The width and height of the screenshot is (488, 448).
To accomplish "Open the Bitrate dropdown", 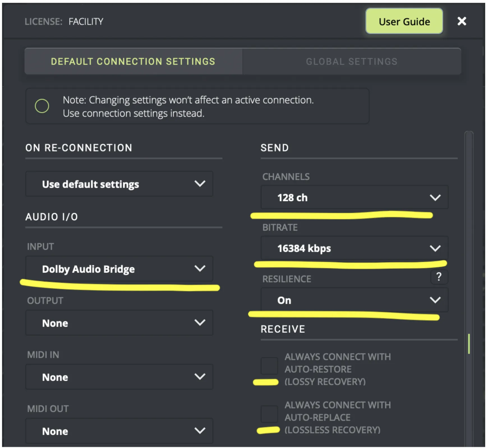I will pyautogui.click(x=355, y=248).
